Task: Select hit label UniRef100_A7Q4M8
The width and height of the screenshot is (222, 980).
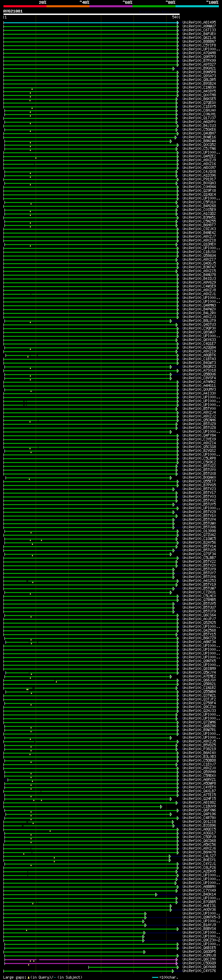Action: (x=199, y=53)
